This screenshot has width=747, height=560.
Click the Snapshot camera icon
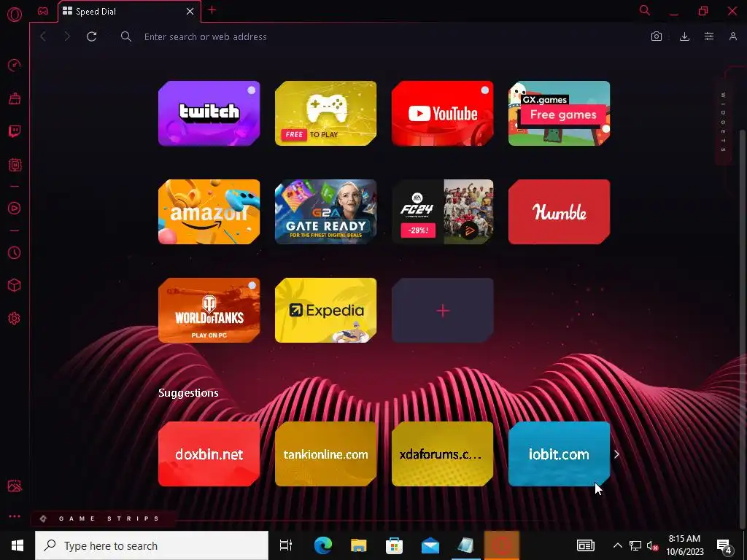(x=657, y=36)
